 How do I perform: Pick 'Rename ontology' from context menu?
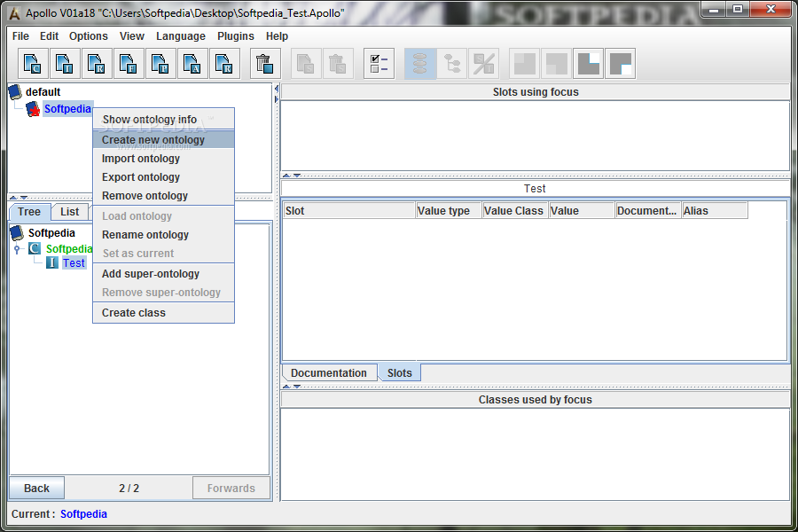(x=163, y=235)
